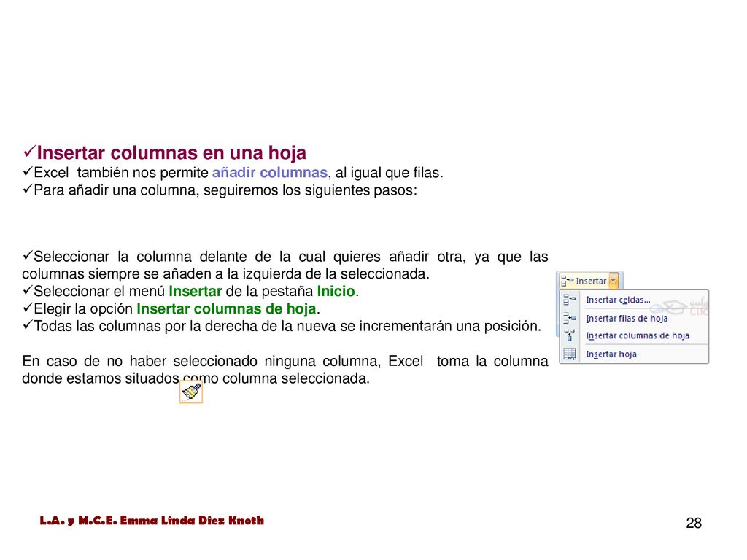Choose Insertar celdas... menu option

(x=618, y=300)
